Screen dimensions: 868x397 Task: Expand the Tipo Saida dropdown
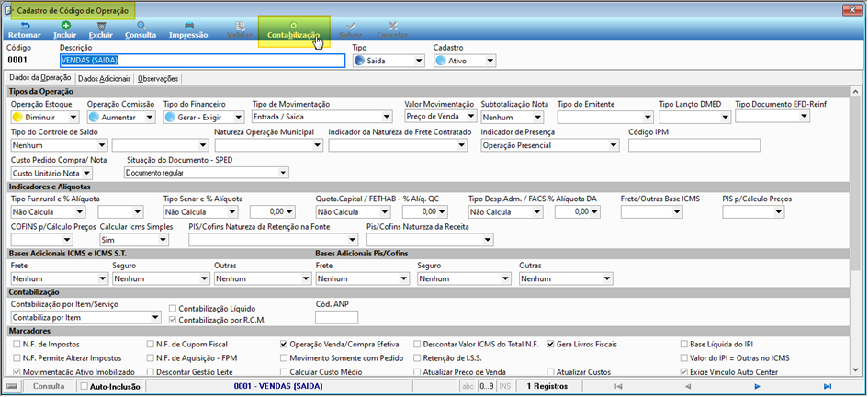[x=419, y=61]
